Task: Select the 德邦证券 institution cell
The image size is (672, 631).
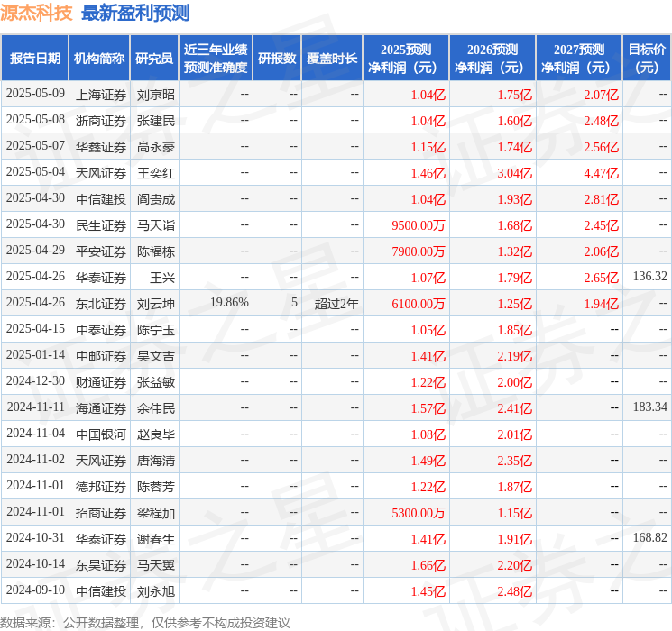Action: [101, 487]
